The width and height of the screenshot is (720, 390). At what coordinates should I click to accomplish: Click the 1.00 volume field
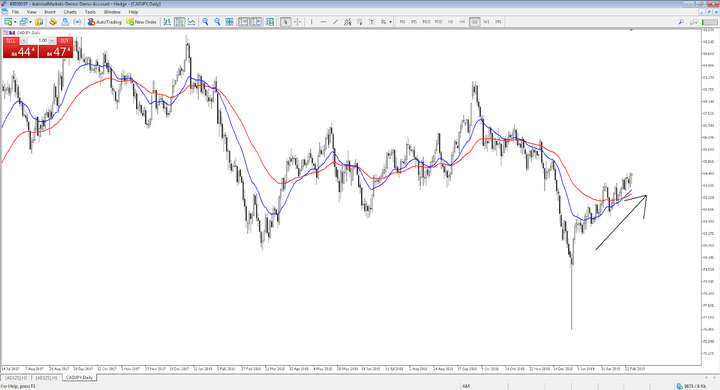point(38,41)
